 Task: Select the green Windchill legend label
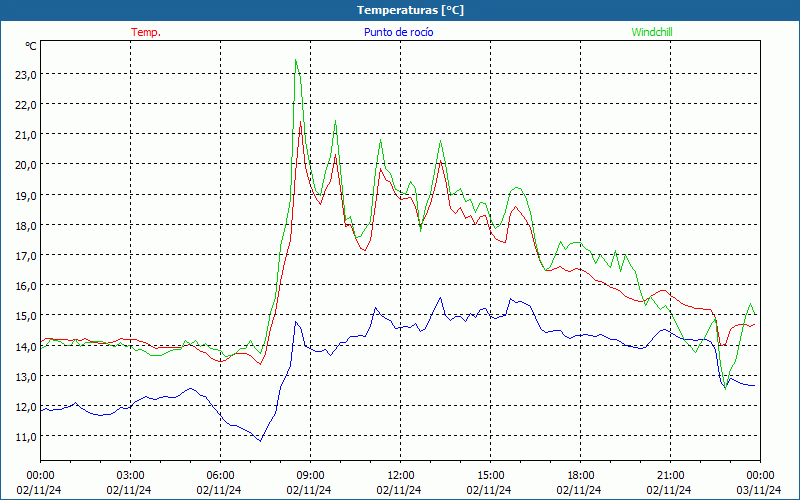(652, 32)
